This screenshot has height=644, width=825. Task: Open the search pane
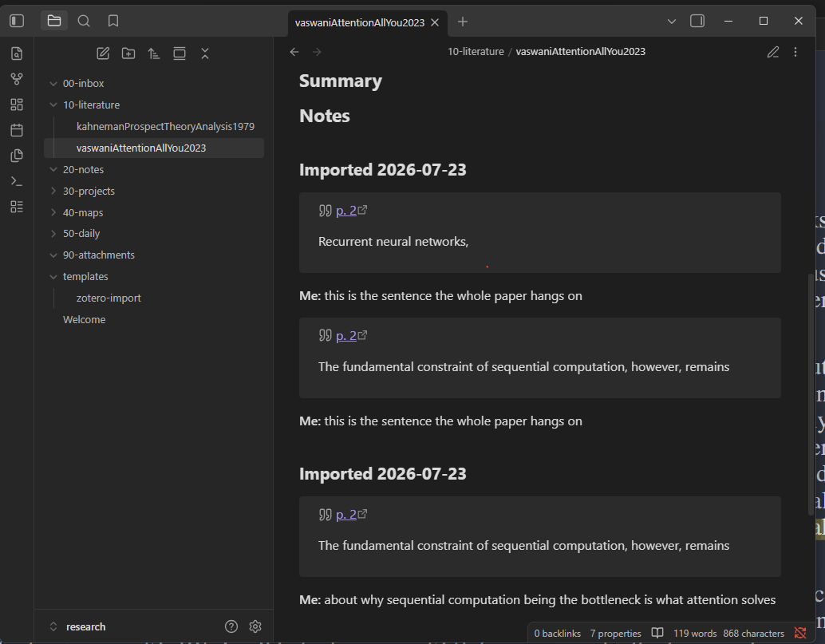point(84,21)
